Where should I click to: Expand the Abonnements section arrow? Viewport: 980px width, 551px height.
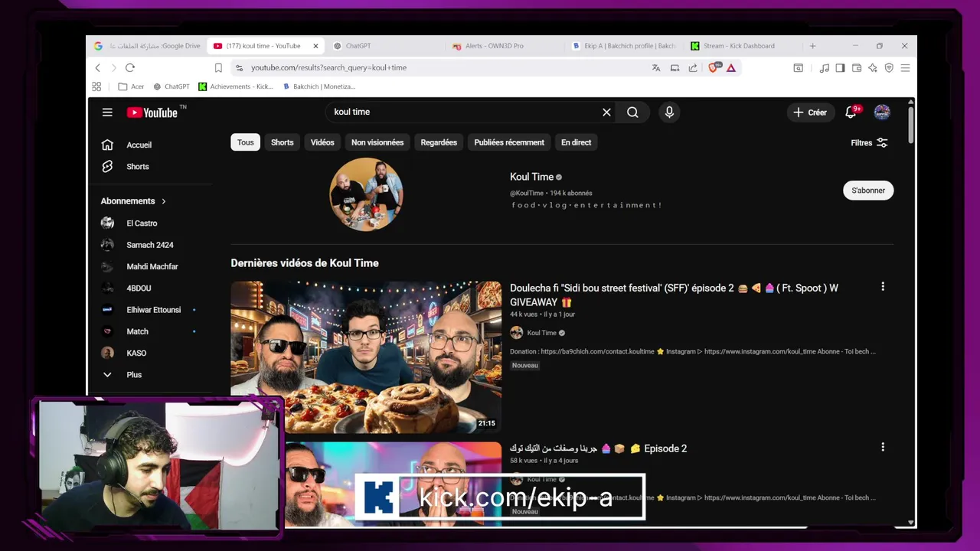(164, 201)
